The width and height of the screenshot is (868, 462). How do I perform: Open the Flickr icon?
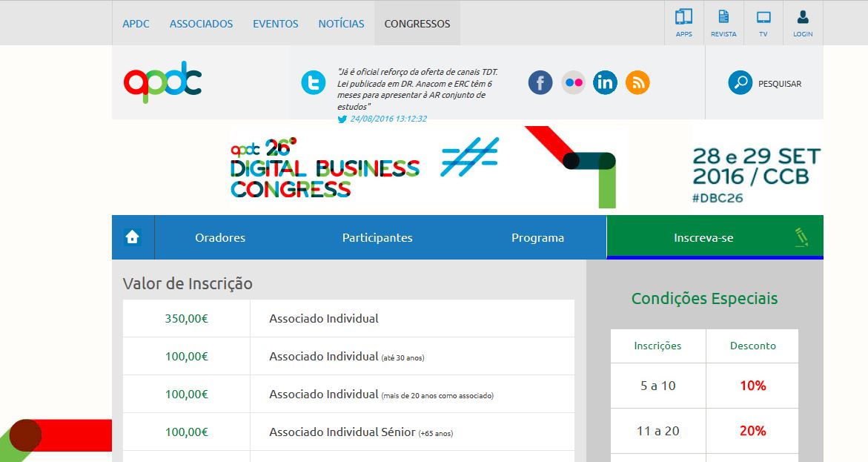tap(573, 82)
